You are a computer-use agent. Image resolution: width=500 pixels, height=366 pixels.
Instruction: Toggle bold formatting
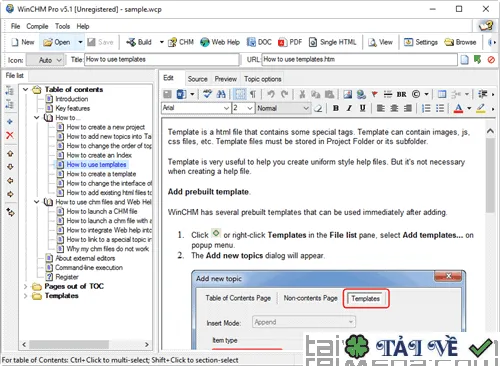(x=336, y=108)
